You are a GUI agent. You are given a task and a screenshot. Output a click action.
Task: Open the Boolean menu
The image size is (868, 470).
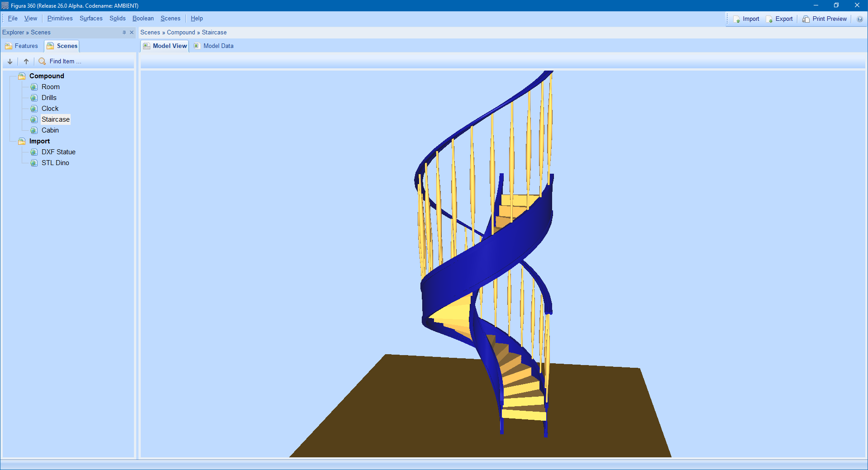143,18
